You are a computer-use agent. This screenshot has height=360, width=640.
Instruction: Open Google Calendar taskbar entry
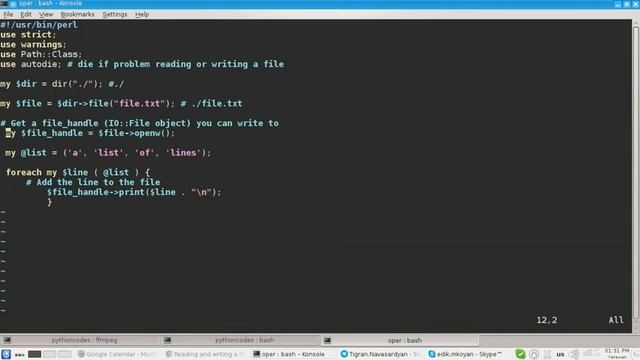(116, 354)
